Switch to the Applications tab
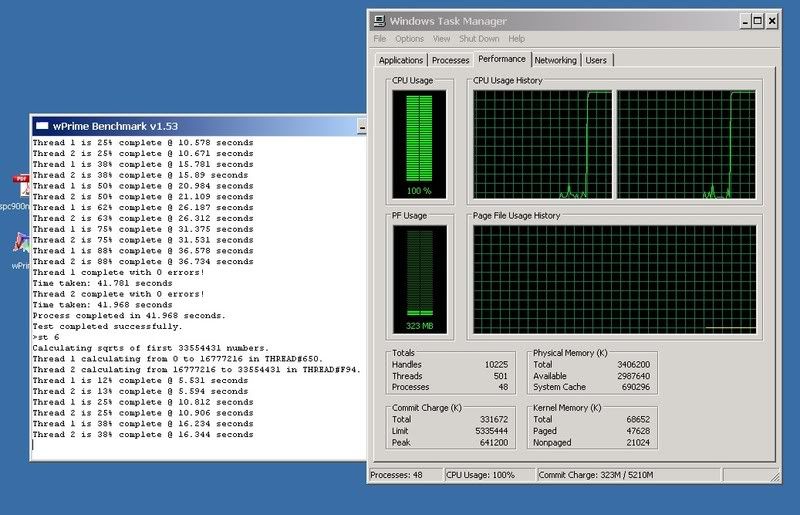The width and height of the screenshot is (800, 515). click(x=401, y=60)
